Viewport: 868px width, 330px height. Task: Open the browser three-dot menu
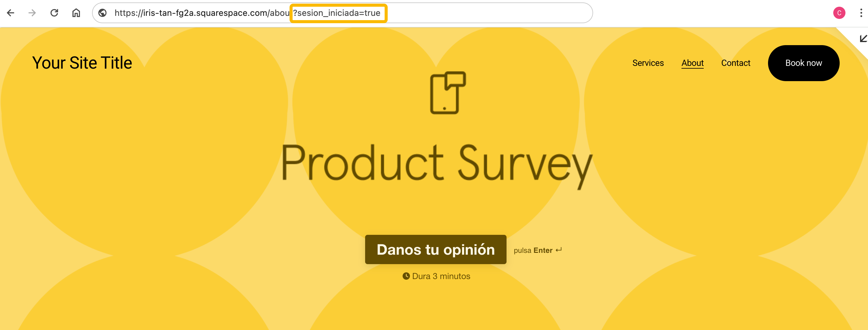tap(861, 13)
